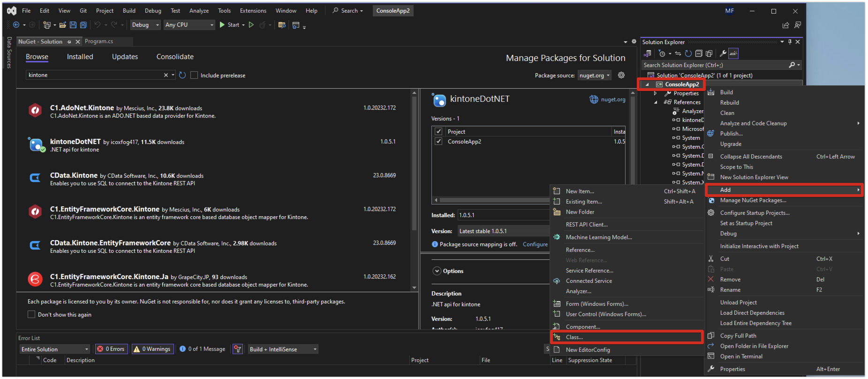Viewport: 868px width, 379px height.
Task: Click Collapse All in Solution Explorer toolbar
Action: point(699,53)
